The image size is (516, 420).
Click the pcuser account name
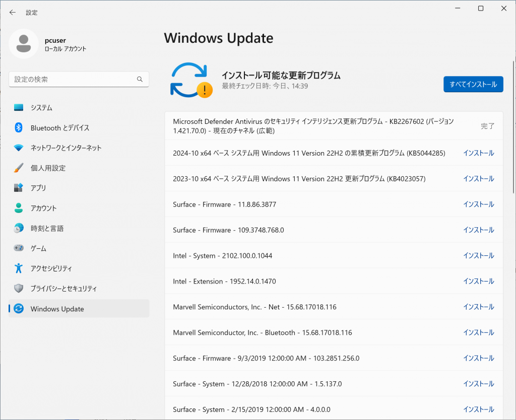[55, 40]
